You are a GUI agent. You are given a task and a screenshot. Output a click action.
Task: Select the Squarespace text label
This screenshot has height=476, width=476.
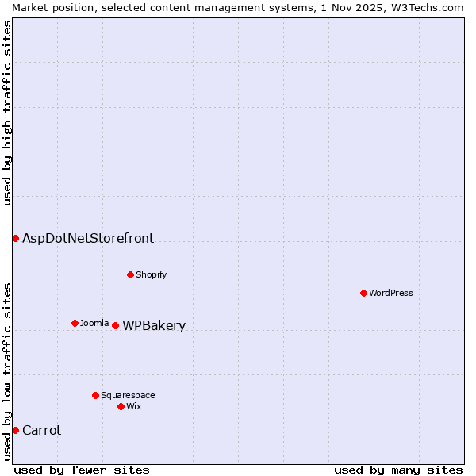128,395
